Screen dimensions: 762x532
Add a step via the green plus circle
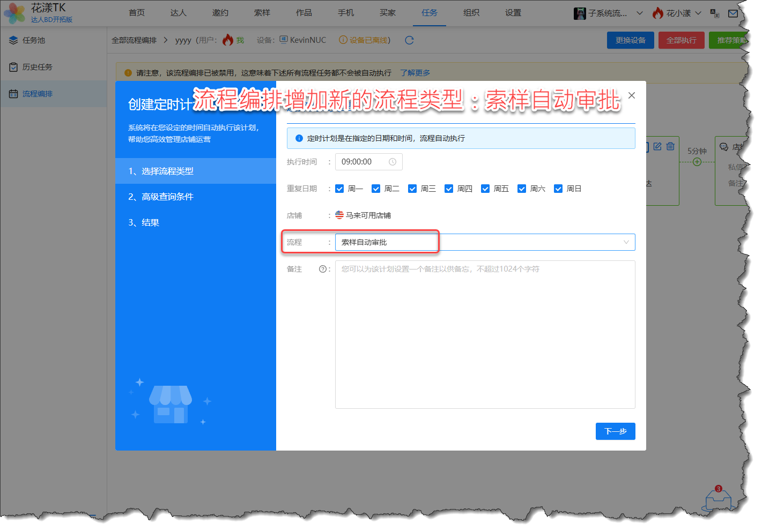(697, 162)
